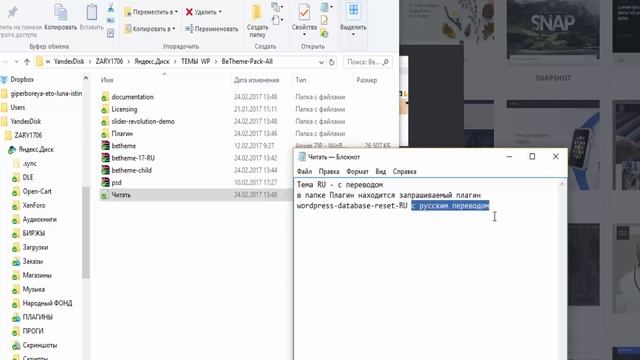Sort by the Тип column header
Screen dimensions: 640x360
(301, 80)
